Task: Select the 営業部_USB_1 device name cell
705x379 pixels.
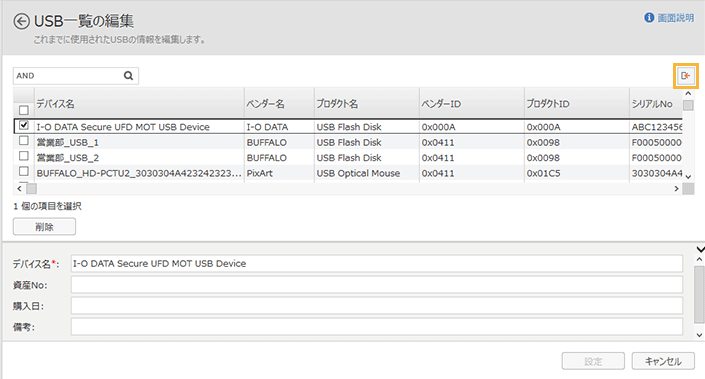Action: 139,143
